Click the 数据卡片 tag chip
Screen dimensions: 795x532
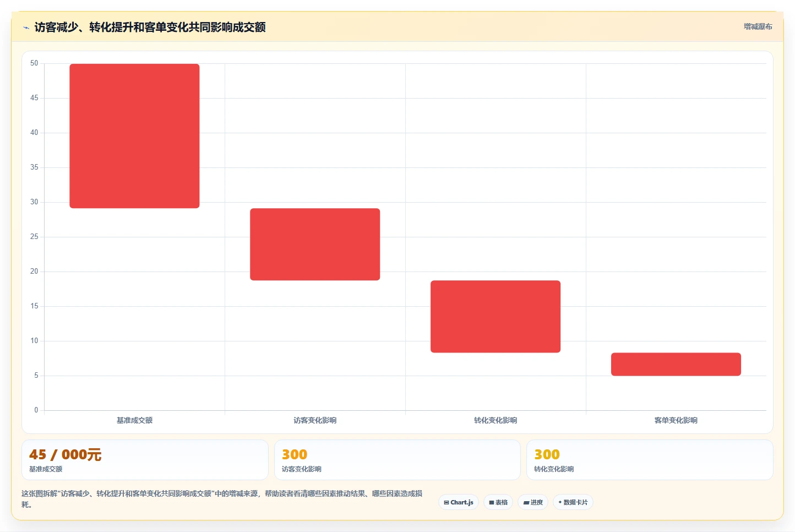[573, 502]
